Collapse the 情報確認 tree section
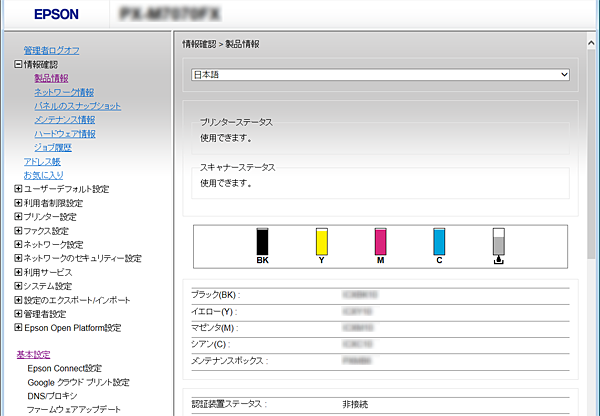This screenshot has height=416, width=600. click(x=18, y=64)
